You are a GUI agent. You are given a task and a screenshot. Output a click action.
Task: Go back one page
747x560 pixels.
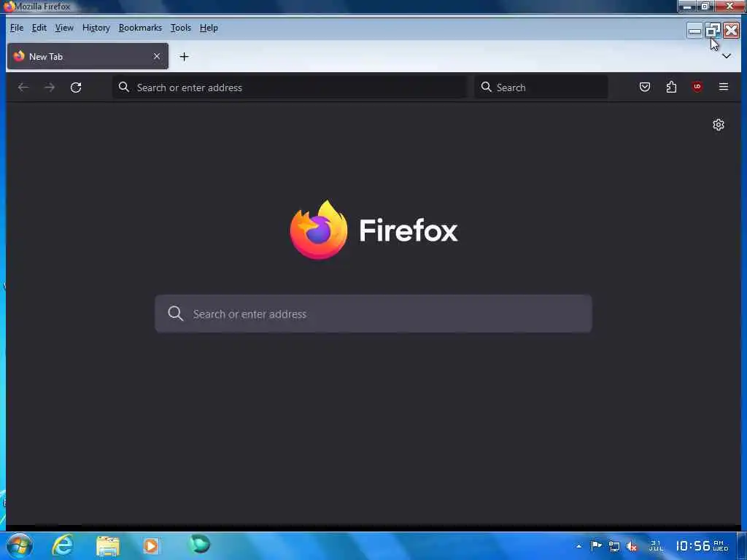pyautogui.click(x=23, y=87)
